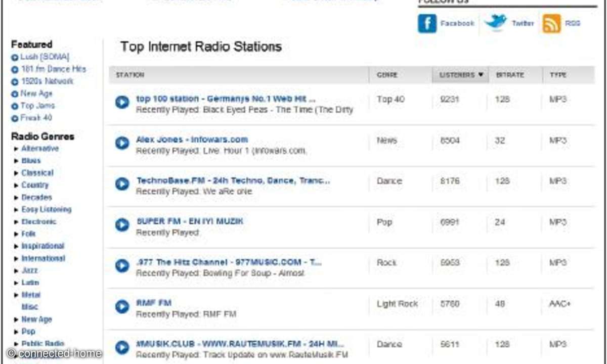This screenshot has width=607, height=364.
Task: Play the RMF FM station
Action: coord(122,306)
